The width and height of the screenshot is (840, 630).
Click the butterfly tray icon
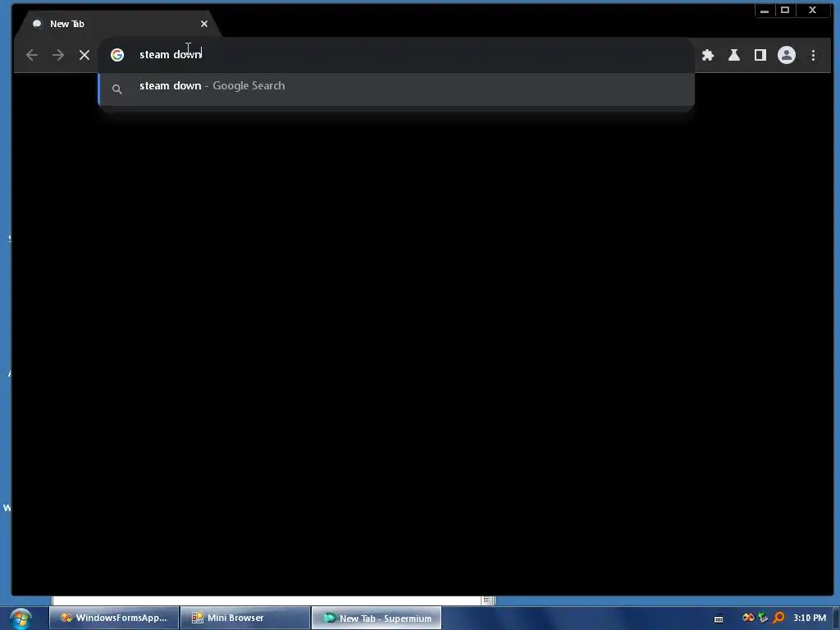(x=748, y=618)
